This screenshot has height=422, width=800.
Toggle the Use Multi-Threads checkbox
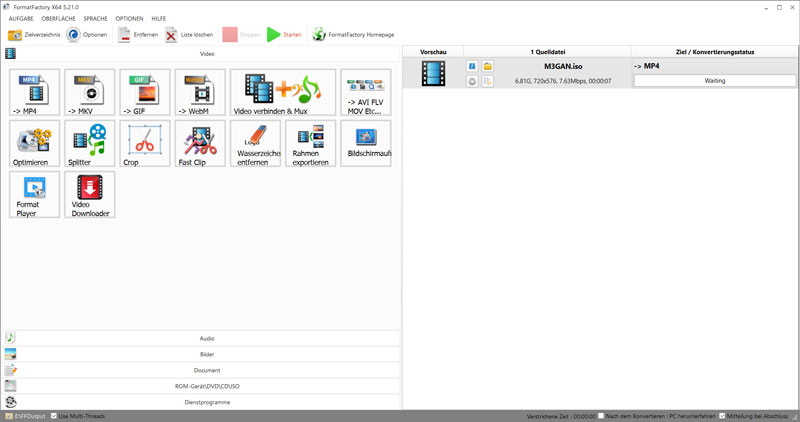pos(54,416)
